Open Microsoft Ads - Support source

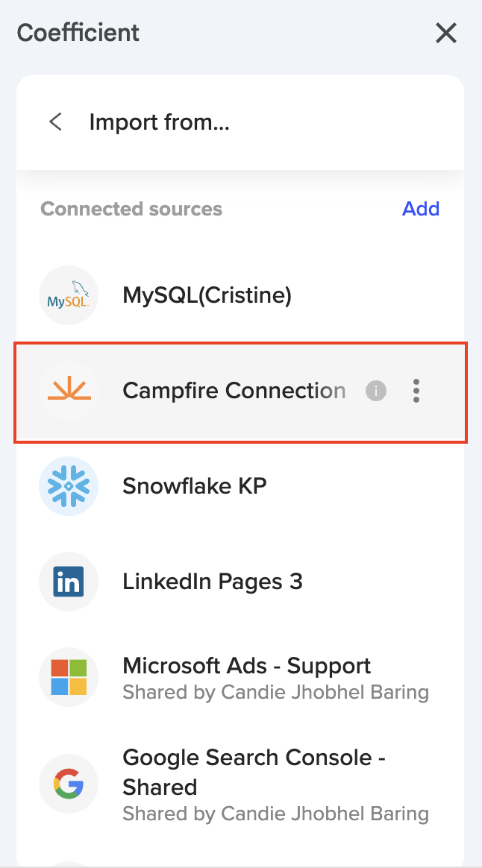click(x=247, y=666)
